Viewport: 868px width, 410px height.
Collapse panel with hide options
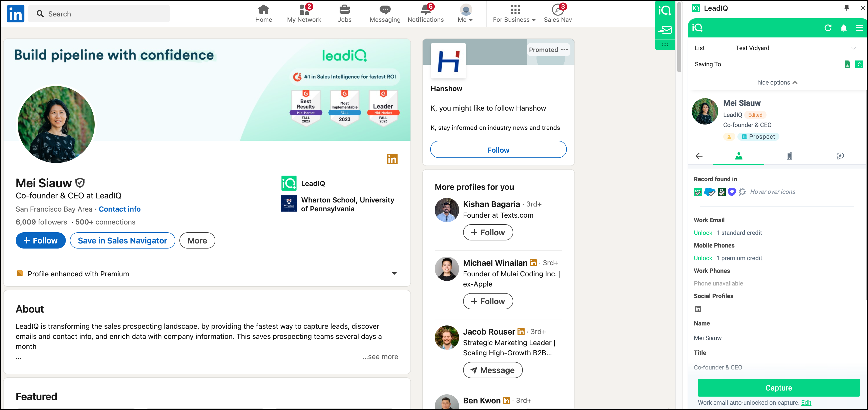[x=777, y=83]
